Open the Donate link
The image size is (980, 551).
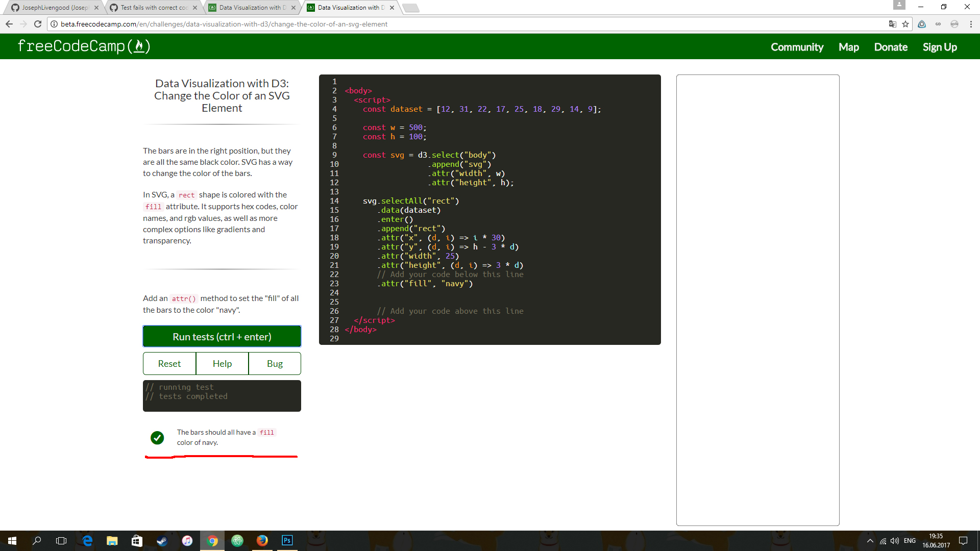pyautogui.click(x=890, y=47)
